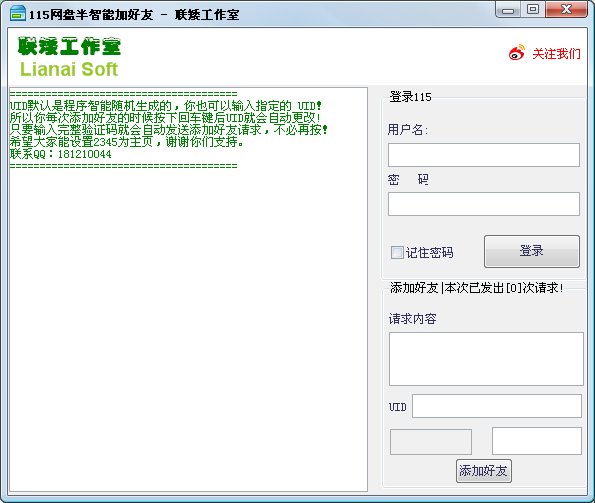Toggle the 记住密码 checkbox
This screenshot has width=595, height=503.
(397, 252)
